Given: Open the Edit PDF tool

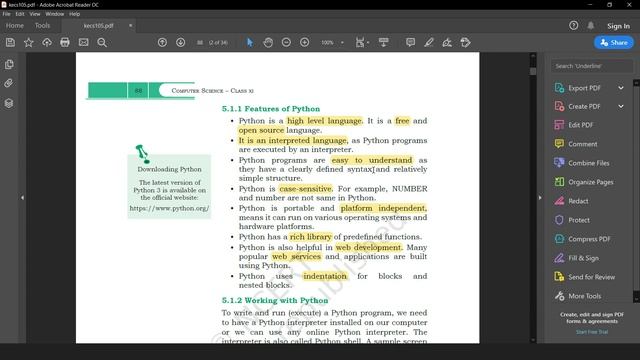Looking at the screenshot, I should pyautogui.click(x=580, y=125).
